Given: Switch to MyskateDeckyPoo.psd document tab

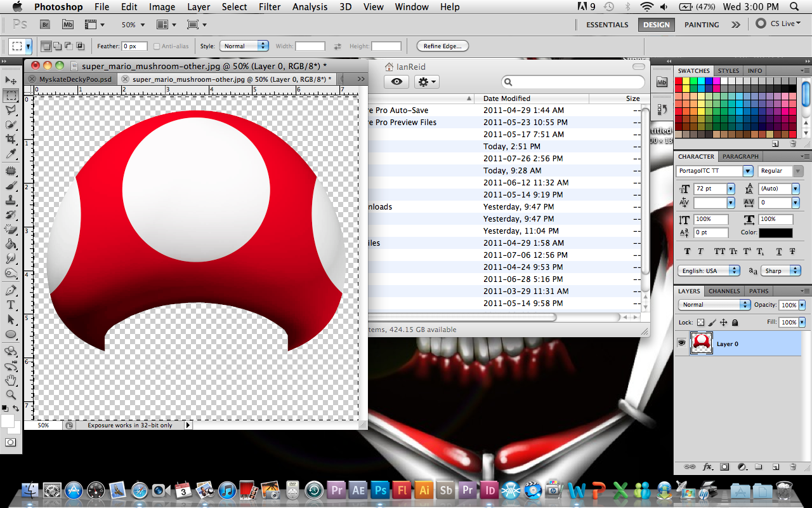Looking at the screenshot, I should point(75,79).
